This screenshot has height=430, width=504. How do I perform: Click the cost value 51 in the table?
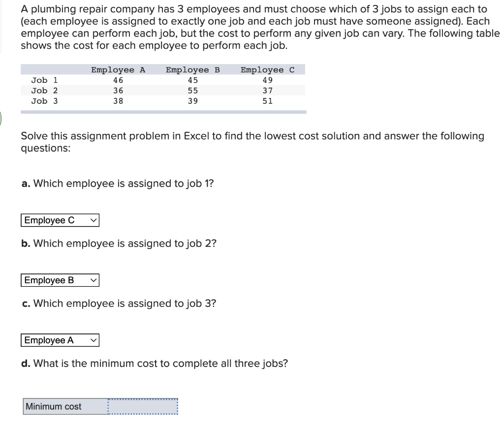click(267, 101)
